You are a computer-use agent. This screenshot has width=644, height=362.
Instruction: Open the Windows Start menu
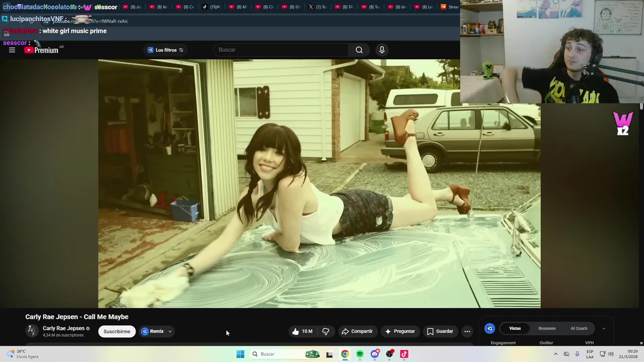(x=240, y=354)
